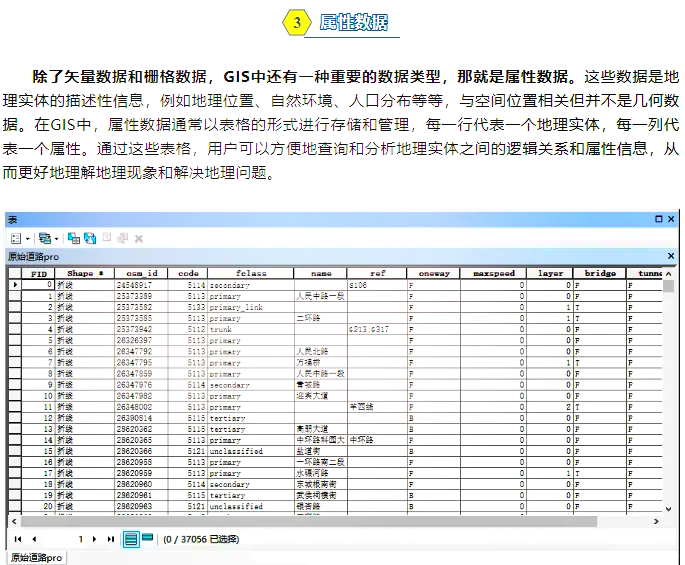Screen dimensions: 685x565
Task: Toggle Show selected records view
Action: (148, 537)
